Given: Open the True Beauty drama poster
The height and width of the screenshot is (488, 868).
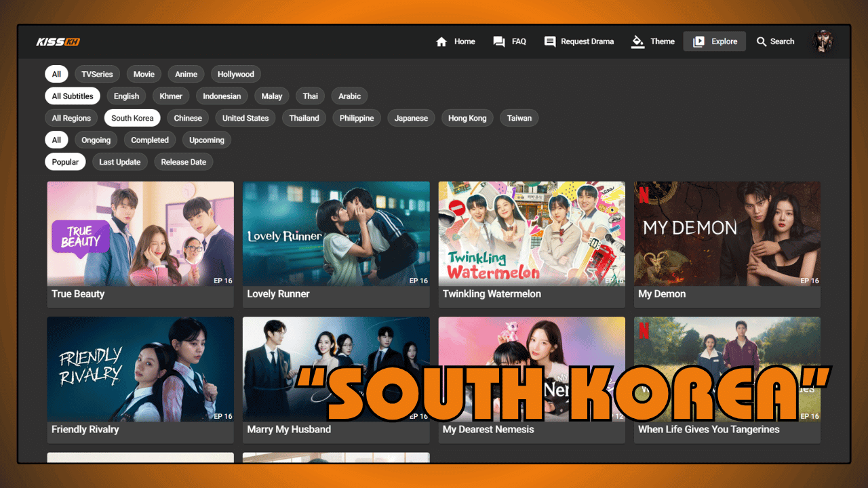Looking at the screenshot, I should (x=140, y=233).
